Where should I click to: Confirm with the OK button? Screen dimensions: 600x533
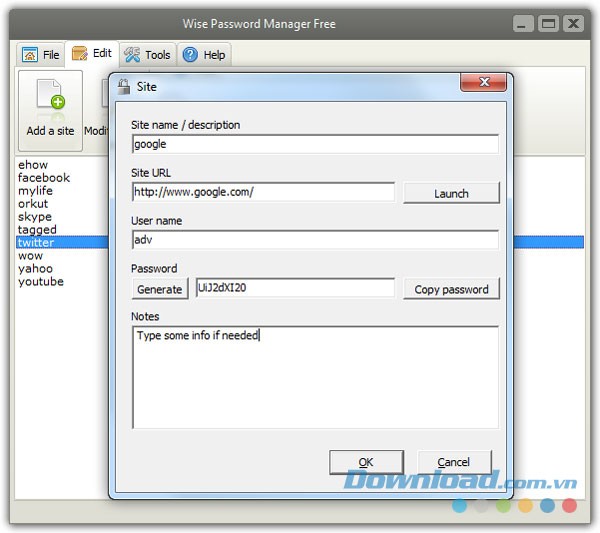click(366, 462)
